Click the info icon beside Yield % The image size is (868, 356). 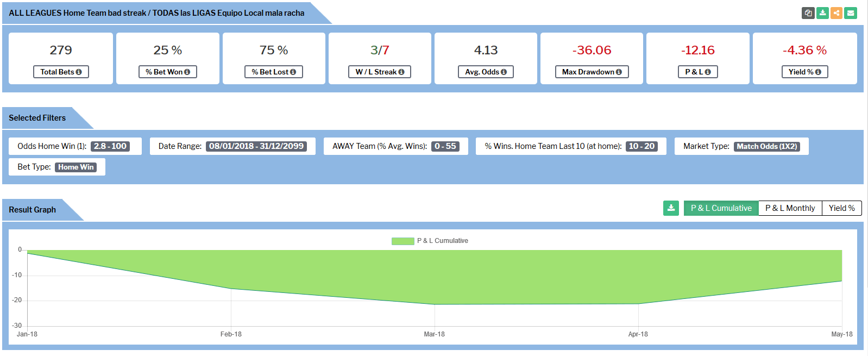coord(818,72)
